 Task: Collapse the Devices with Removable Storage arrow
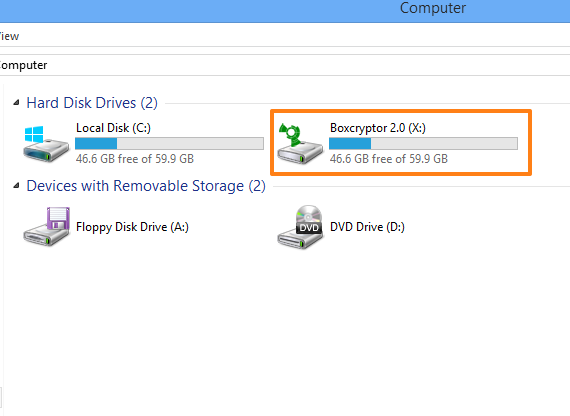(16, 186)
